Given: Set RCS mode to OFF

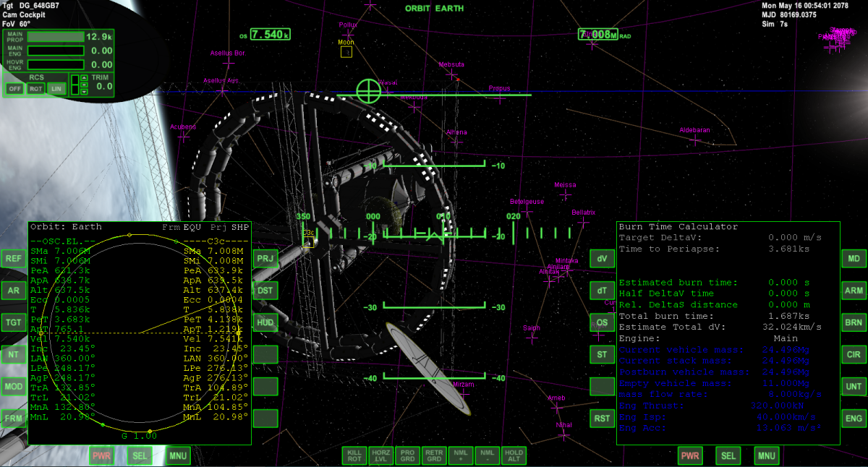Looking at the screenshot, I should point(14,88).
